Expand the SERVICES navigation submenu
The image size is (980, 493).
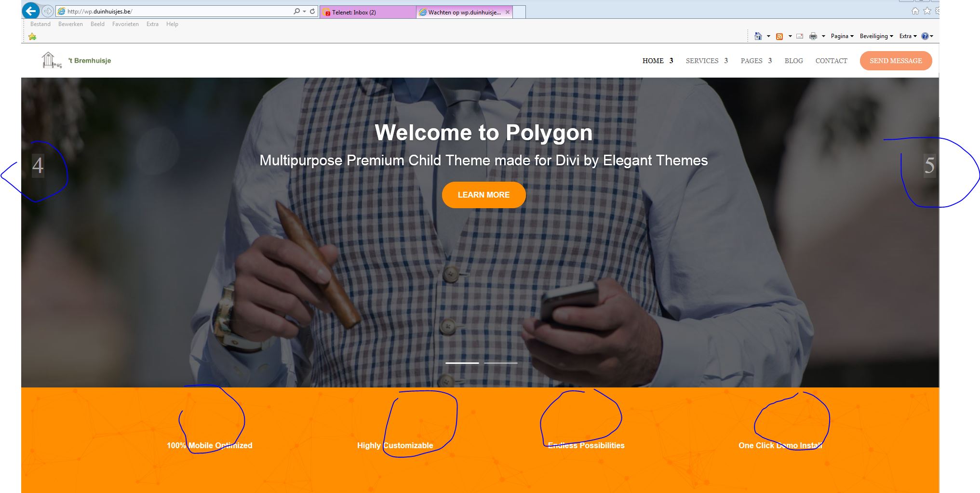(726, 61)
